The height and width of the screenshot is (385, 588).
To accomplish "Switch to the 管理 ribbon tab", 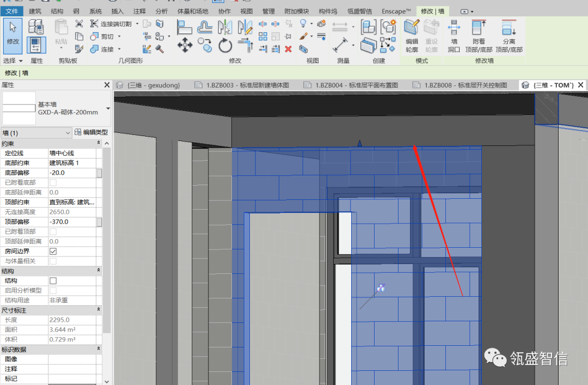I will click(x=268, y=11).
